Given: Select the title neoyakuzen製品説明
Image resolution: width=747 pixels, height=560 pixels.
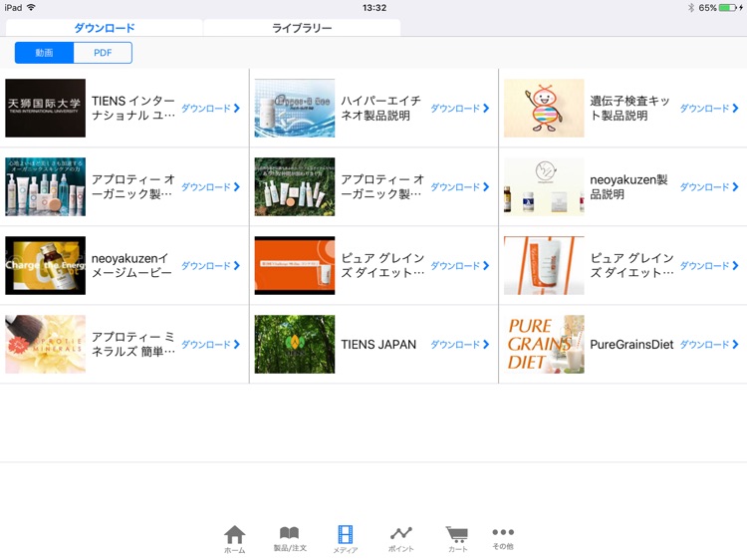Looking at the screenshot, I should click(x=628, y=186).
